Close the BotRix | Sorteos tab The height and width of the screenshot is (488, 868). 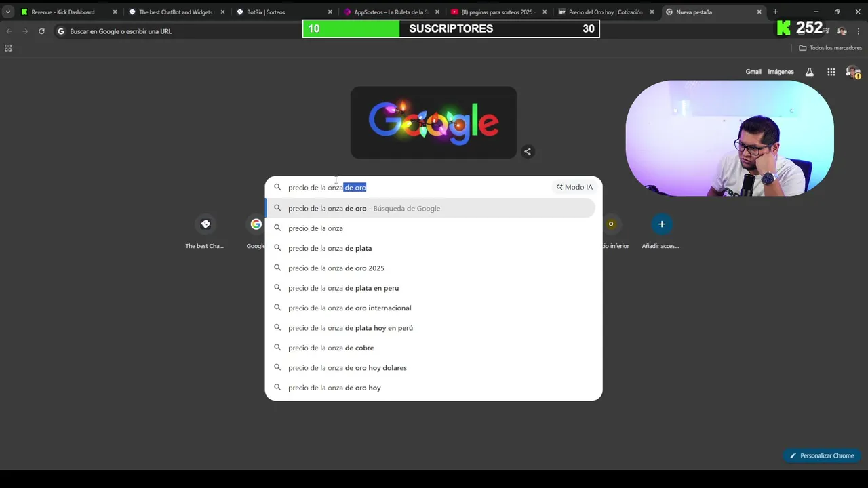pyautogui.click(x=330, y=12)
